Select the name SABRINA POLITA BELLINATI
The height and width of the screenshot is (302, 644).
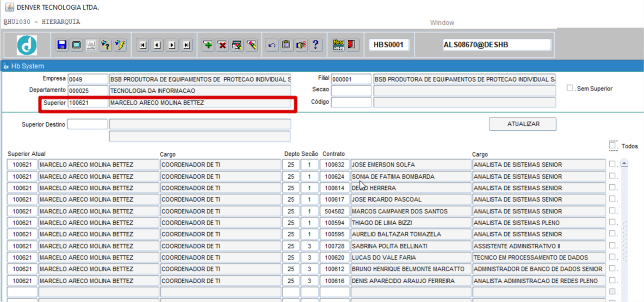(x=411, y=246)
